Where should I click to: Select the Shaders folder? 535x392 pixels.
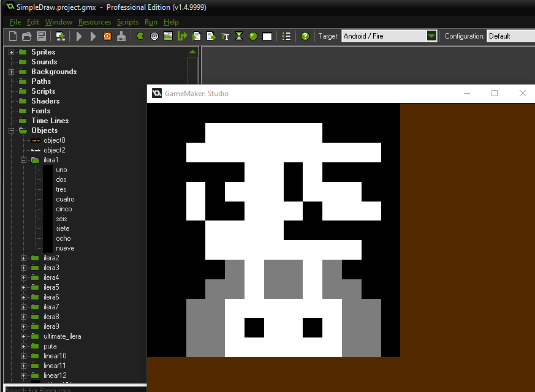tap(45, 101)
